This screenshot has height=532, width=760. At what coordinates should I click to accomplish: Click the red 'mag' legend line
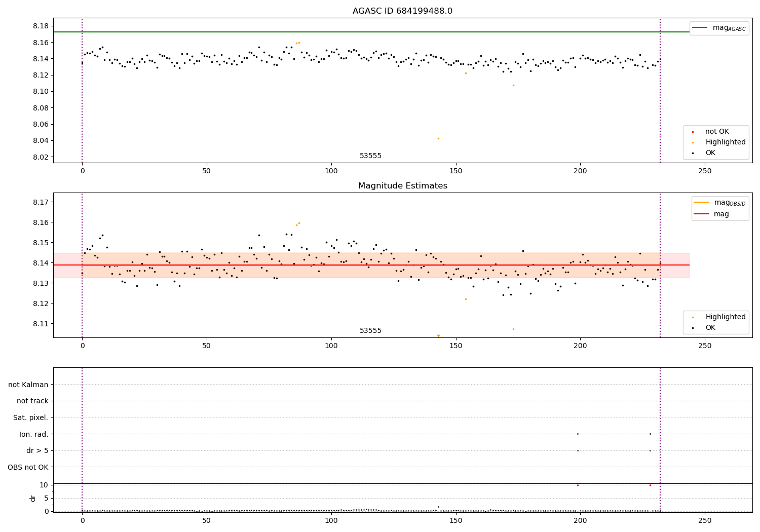point(702,214)
